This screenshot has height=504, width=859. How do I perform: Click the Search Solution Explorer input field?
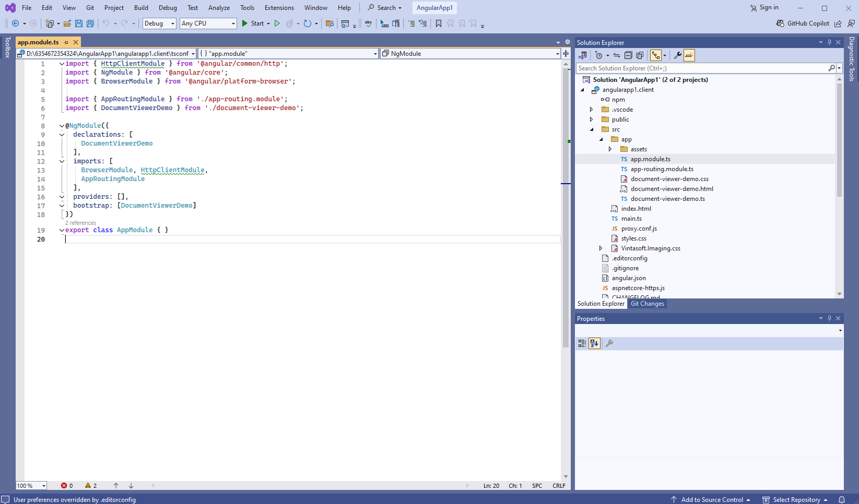(x=701, y=68)
